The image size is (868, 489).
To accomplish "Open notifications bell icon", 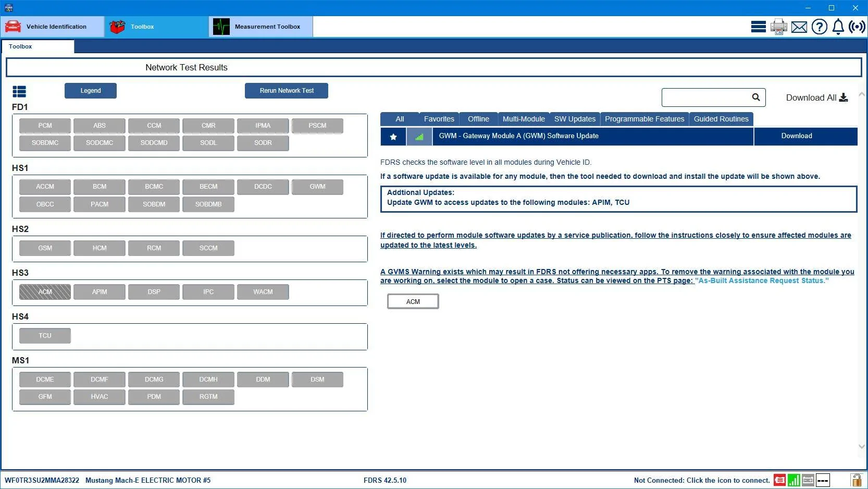I will tap(838, 27).
